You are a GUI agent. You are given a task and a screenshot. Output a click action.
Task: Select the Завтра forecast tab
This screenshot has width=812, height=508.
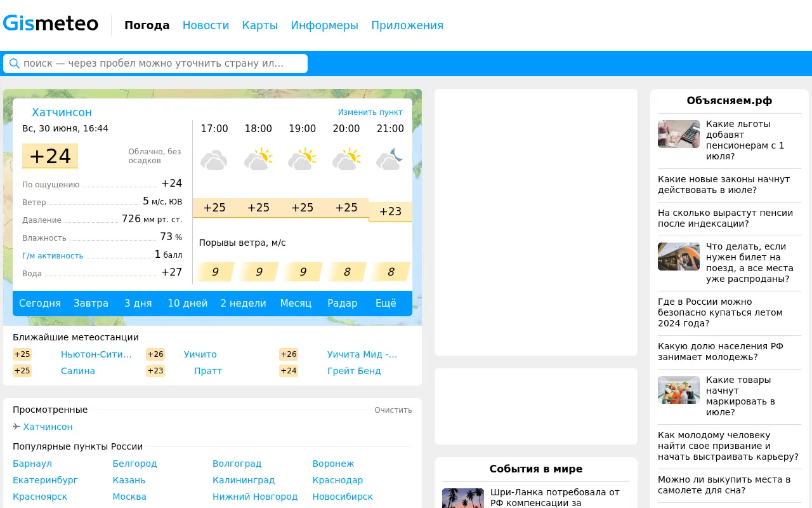[91, 304]
